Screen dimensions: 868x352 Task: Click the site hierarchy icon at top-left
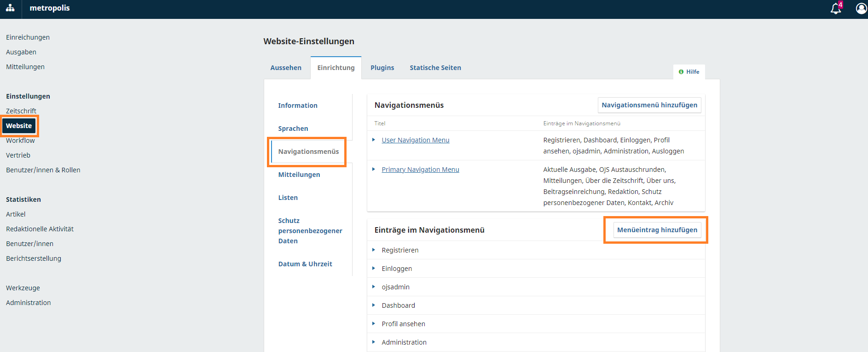tap(10, 8)
